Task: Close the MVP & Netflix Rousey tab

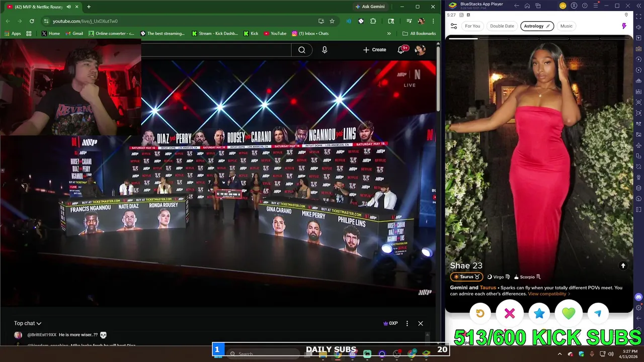Action: tap(76, 7)
